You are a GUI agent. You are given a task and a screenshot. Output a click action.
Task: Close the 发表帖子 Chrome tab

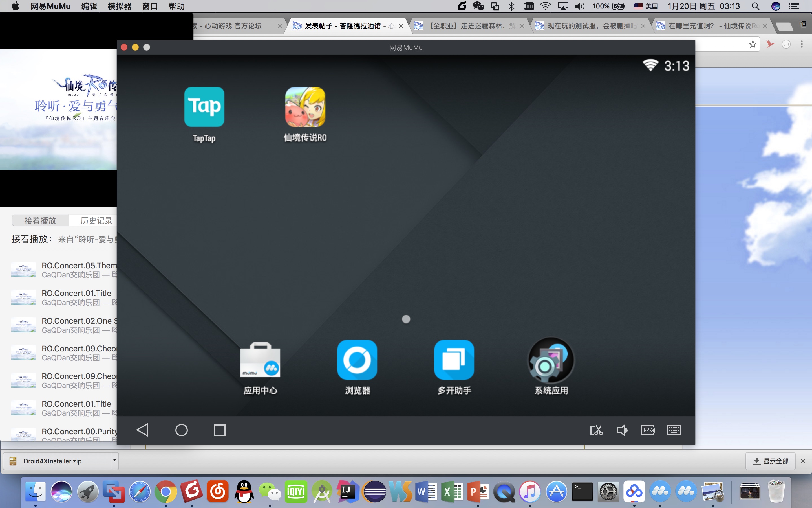(401, 26)
